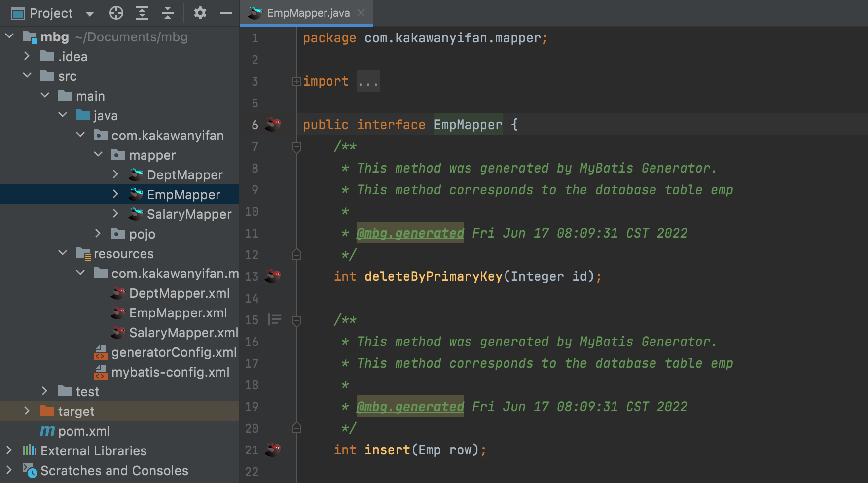This screenshot has width=868, height=483.
Task: Hide the Project panel with minus icon
Action: click(226, 13)
